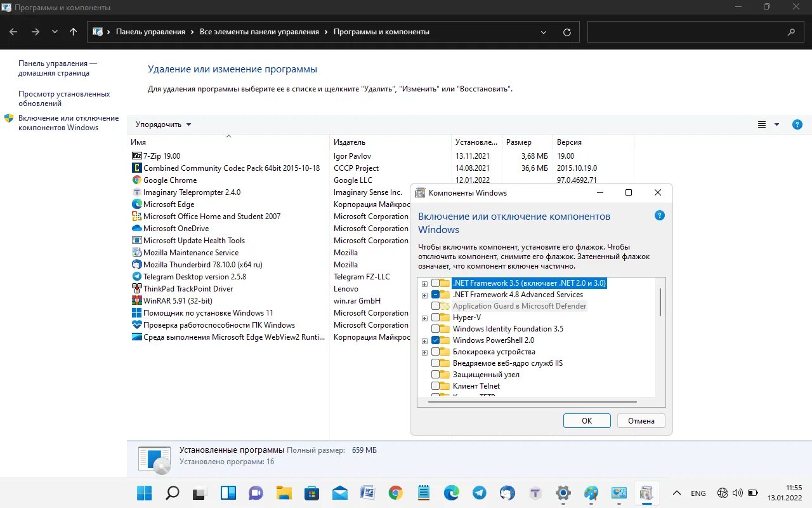Enable Hyper-V component checkbox
The width and height of the screenshot is (812, 508).
(x=435, y=317)
